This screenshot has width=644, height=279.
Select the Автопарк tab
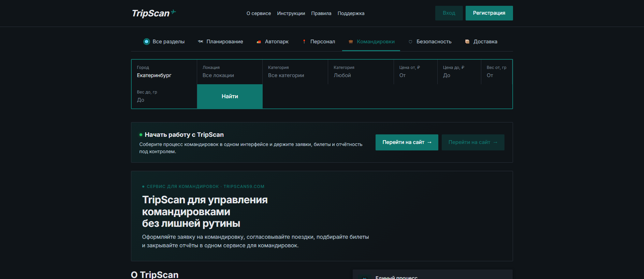click(273, 42)
